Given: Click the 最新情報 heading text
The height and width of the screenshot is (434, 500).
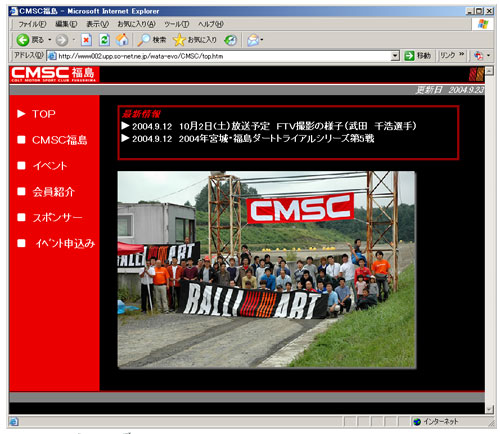Looking at the screenshot, I should pos(141,114).
